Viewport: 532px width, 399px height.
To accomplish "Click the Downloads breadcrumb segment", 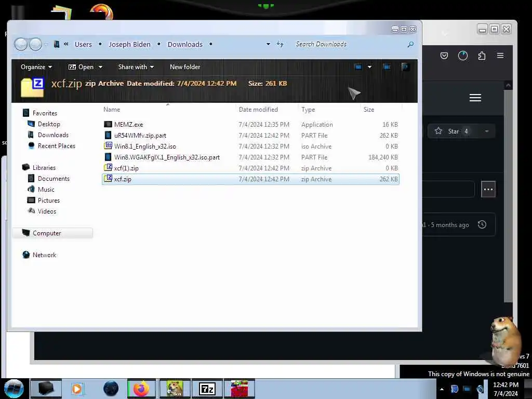I will [x=185, y=45].
